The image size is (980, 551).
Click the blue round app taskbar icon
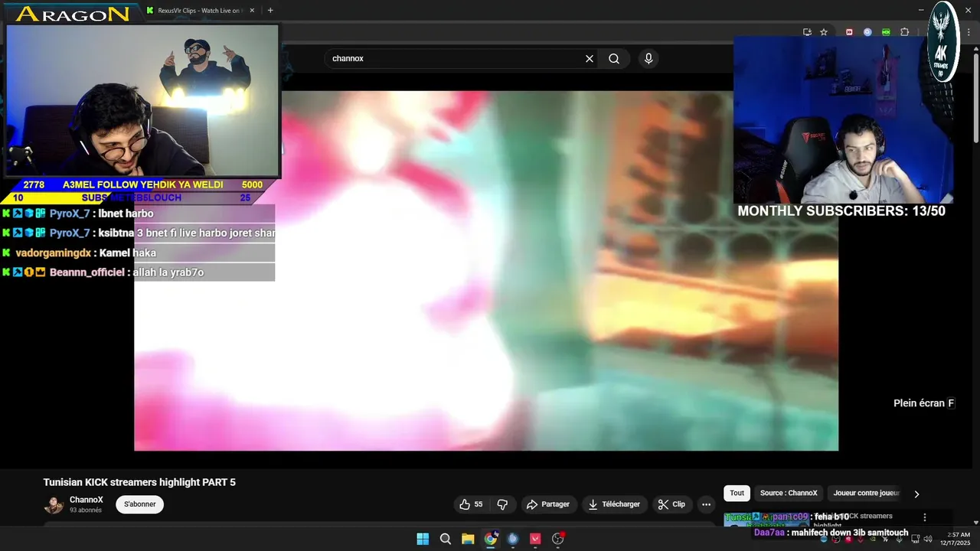pos(513,539)
